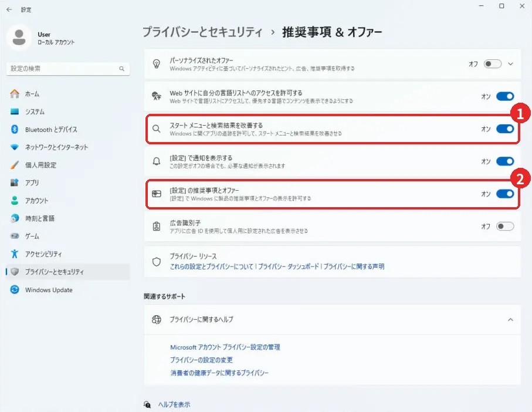Click プライバシーとセキュリティ breadcrumb heading
532x412 pixels.
pyautogui.click(x=202, y=32)
